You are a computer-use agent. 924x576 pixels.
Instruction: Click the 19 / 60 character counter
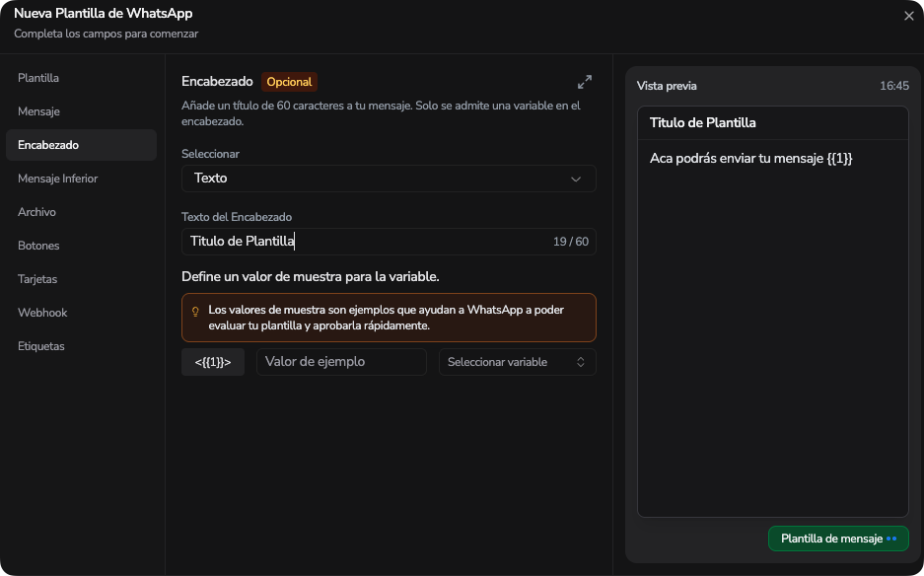[570, 242]
